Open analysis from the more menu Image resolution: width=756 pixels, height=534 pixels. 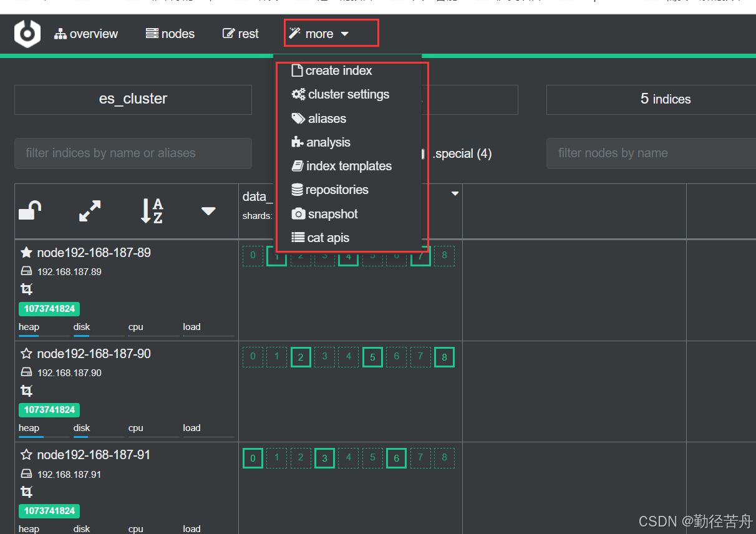click(x=321, y=142)
